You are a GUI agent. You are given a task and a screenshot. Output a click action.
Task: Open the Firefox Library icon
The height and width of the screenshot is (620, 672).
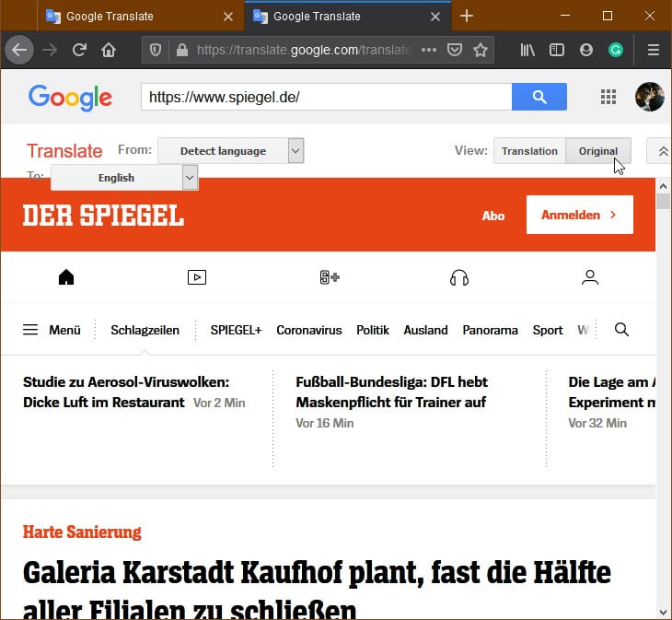(x=527, y=50)
